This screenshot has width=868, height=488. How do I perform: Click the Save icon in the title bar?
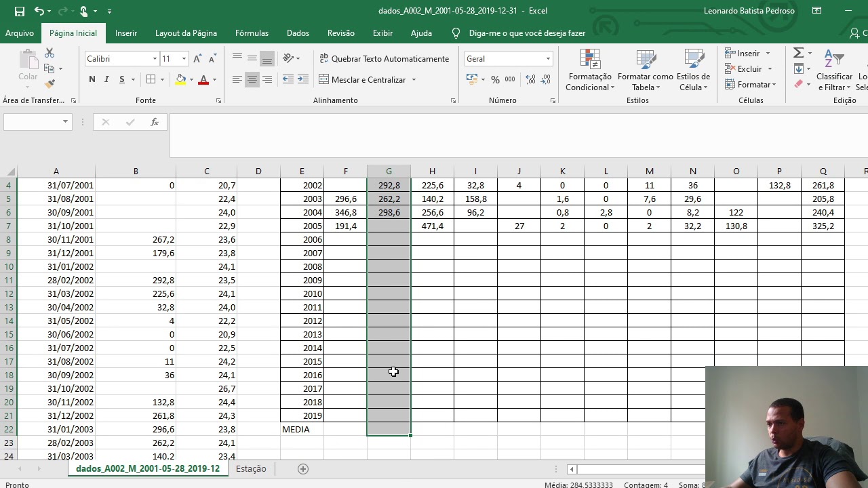pyautogui.click(x=20, y=11)
